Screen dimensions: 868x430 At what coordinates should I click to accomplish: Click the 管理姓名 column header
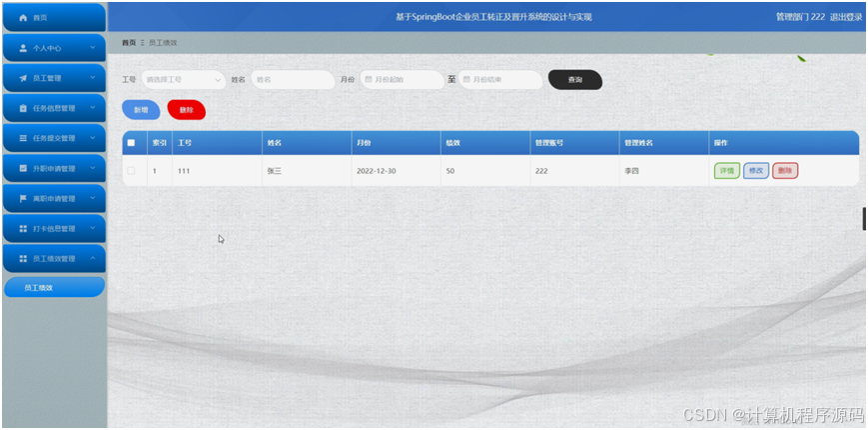(663, 143)
